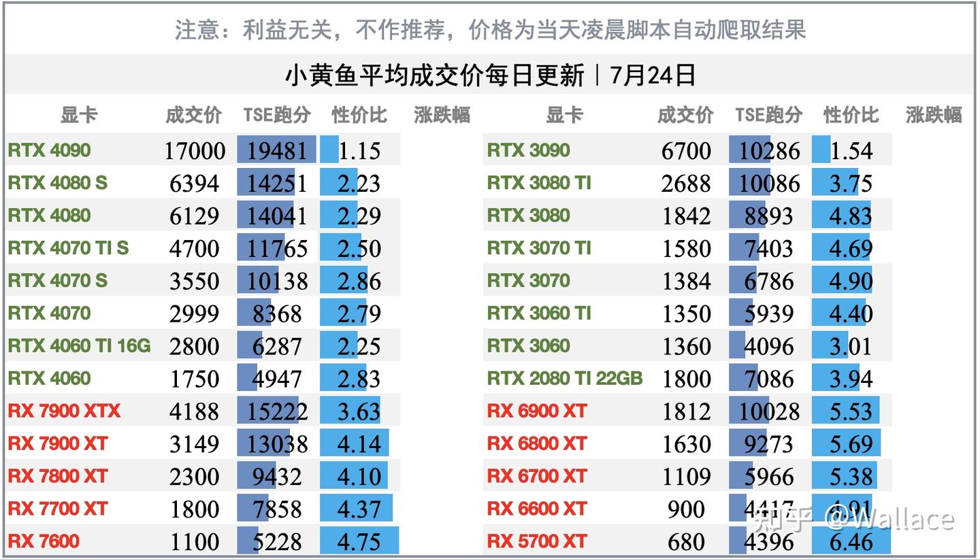
Task: Click the RTX 3090 price 6700
Action: (x=687, y=151)
